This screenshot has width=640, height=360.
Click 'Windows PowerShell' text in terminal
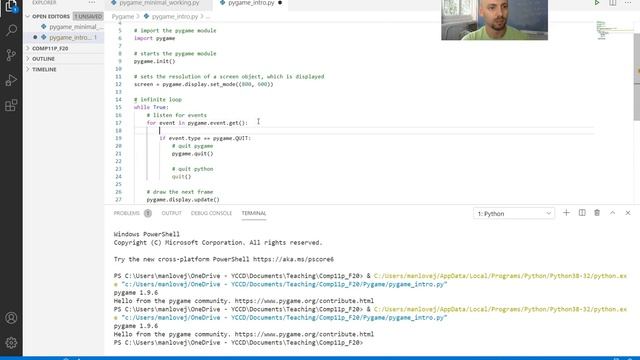pos(147,234)
